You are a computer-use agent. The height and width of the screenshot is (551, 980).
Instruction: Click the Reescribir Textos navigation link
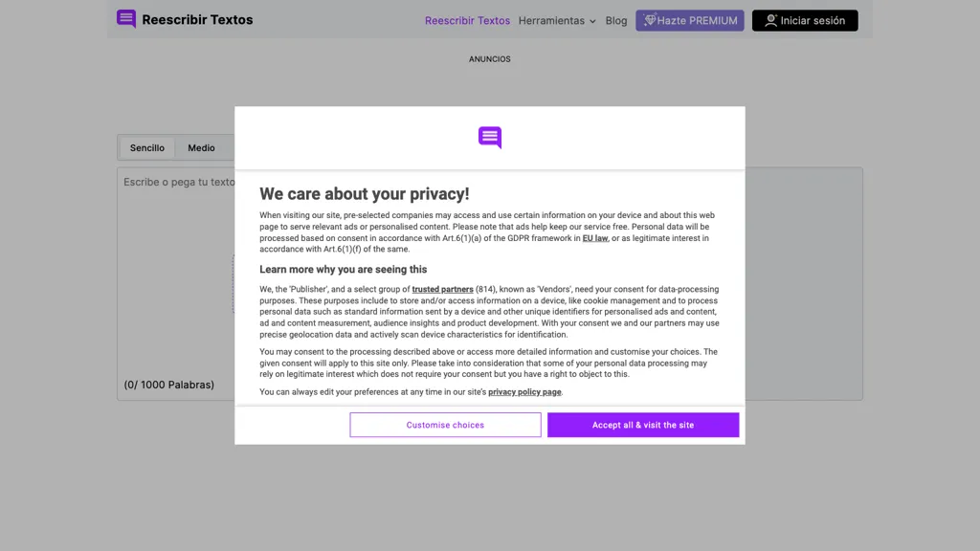point(467,20)
